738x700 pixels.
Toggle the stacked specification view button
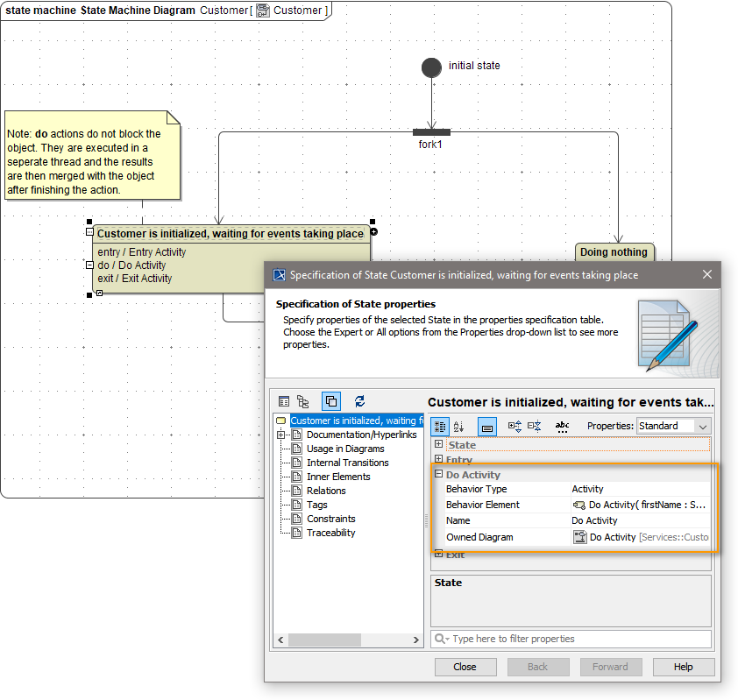pos(330,401)
